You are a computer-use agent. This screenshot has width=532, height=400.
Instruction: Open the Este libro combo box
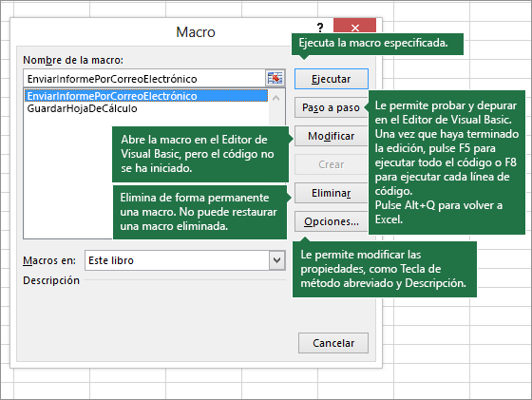coord(185,260)
